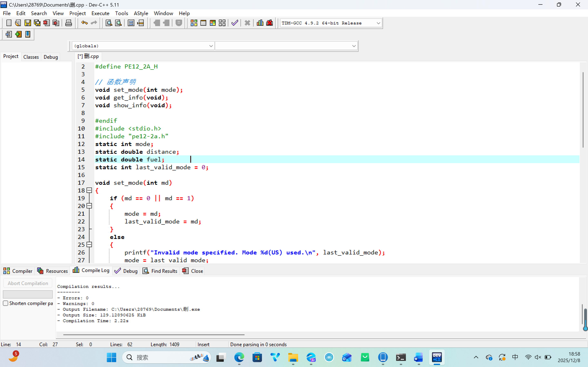Screen dimensions: 588x367
Task: Switch to the Classes tab
Action: (31, 57)
